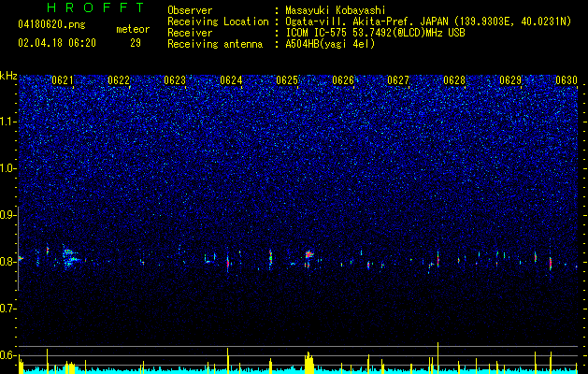The height and width of the screenshot is (374, 588).
Task: Click the 0623 time marker
Action: coord(175,80)
